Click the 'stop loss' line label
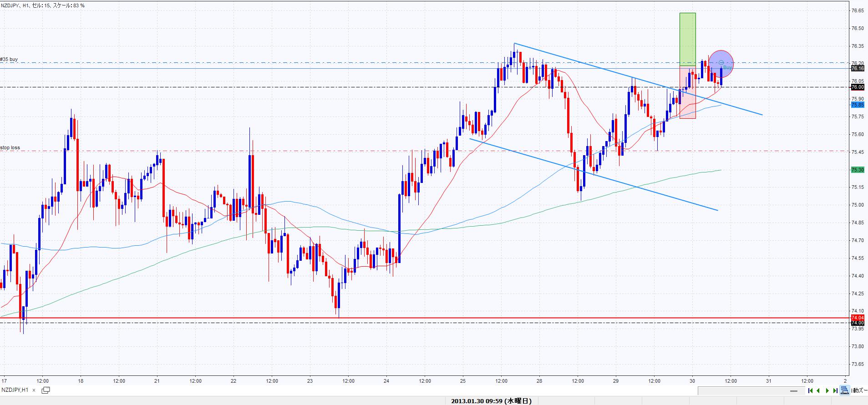The height and width of the screenshot is (405, 868). tap(10, 147)
